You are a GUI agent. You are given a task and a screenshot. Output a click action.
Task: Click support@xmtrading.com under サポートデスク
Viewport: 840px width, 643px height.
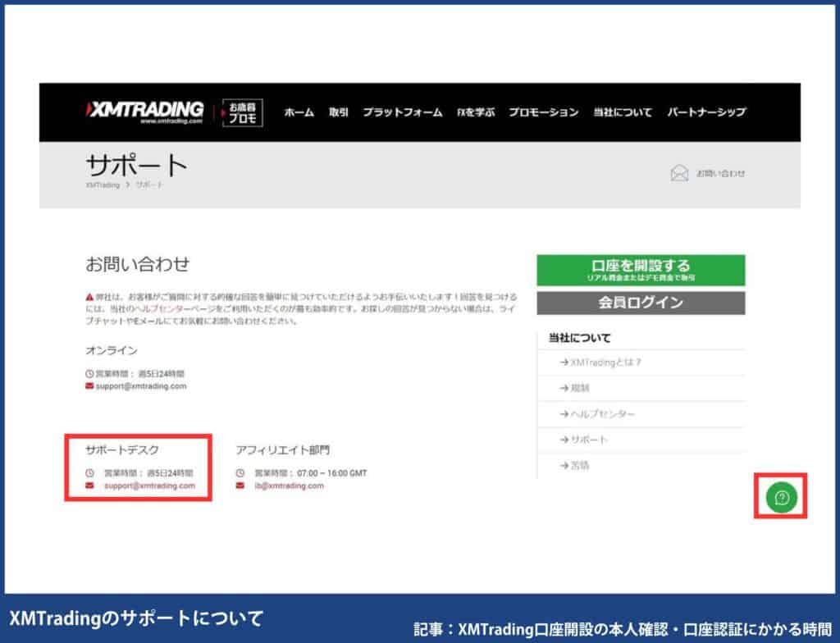(149, 486)
